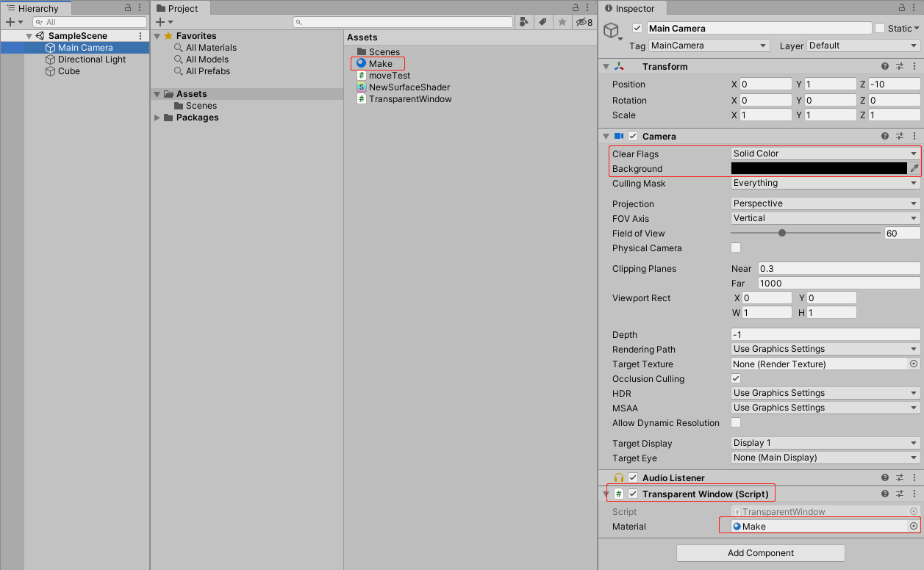924x570 pixels.
Task: Click Search by Label icon in Project
Action: [543, 22]
